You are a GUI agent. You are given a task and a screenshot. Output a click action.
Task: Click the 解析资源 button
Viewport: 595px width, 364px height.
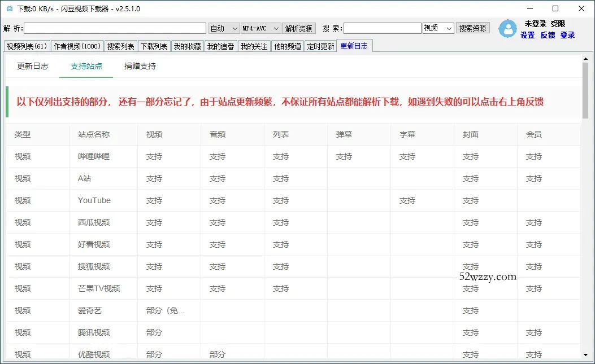(x=299, y=28)
